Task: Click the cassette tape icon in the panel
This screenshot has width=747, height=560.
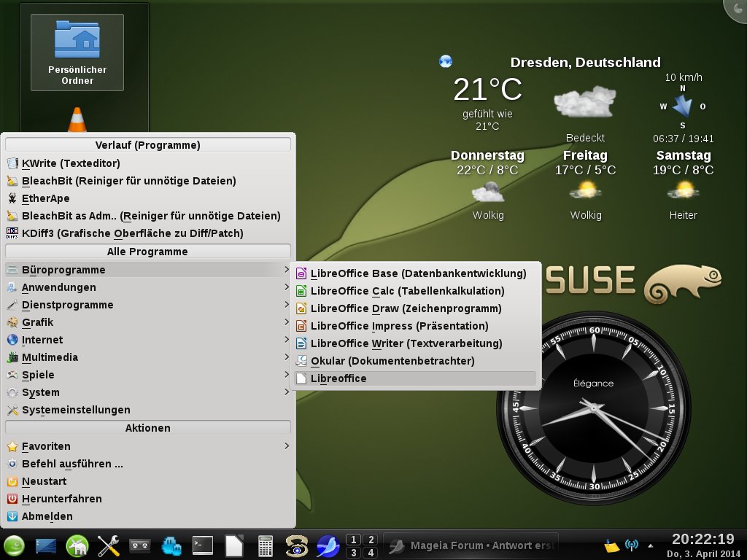Action: [139, 545]
